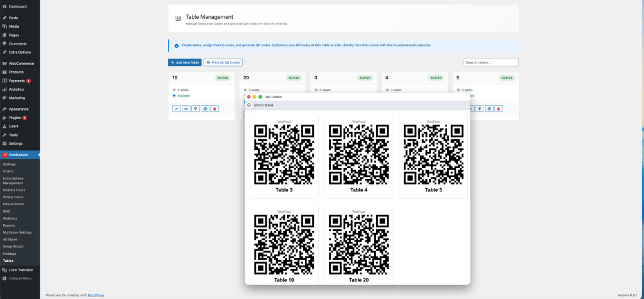Click the 'Version 6.9.1' footer text
The width and height of the screenshot is (644, 299).
pos(628,295)
